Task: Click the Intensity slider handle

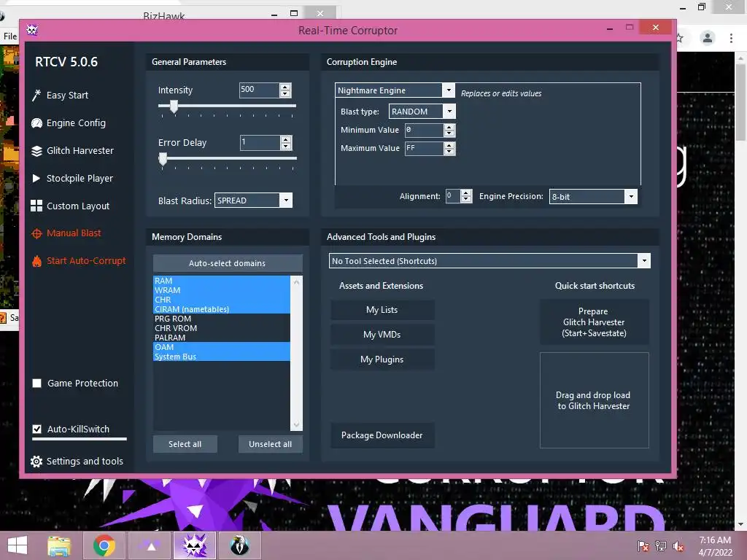Action: 174,106
